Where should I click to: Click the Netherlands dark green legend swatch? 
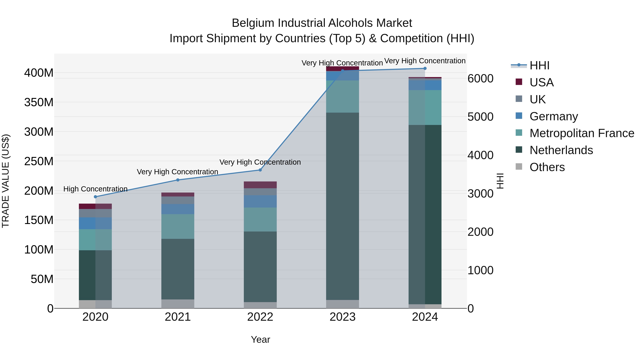coord(519,150)
